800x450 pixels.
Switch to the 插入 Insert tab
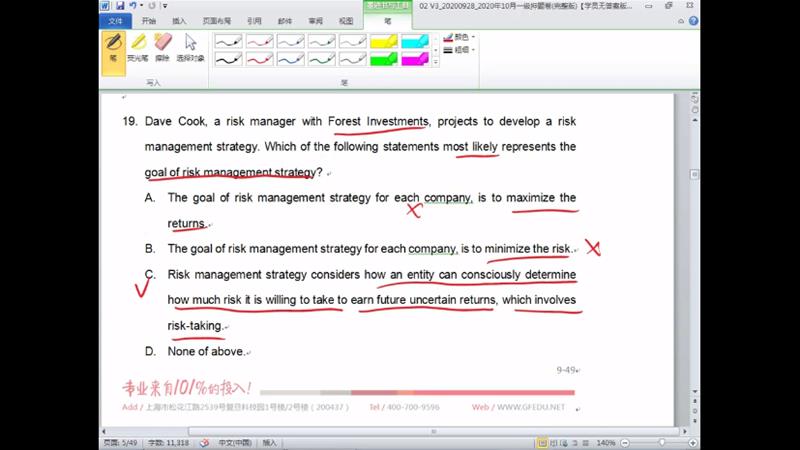tap(179, 20)
